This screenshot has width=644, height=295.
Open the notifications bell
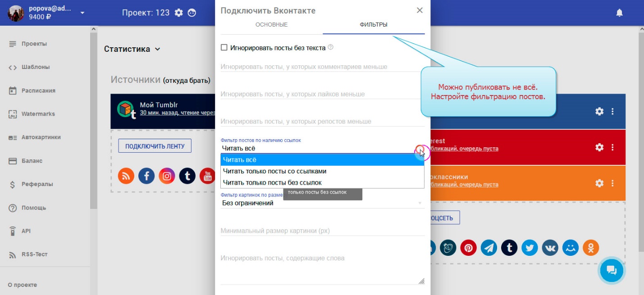619,13
